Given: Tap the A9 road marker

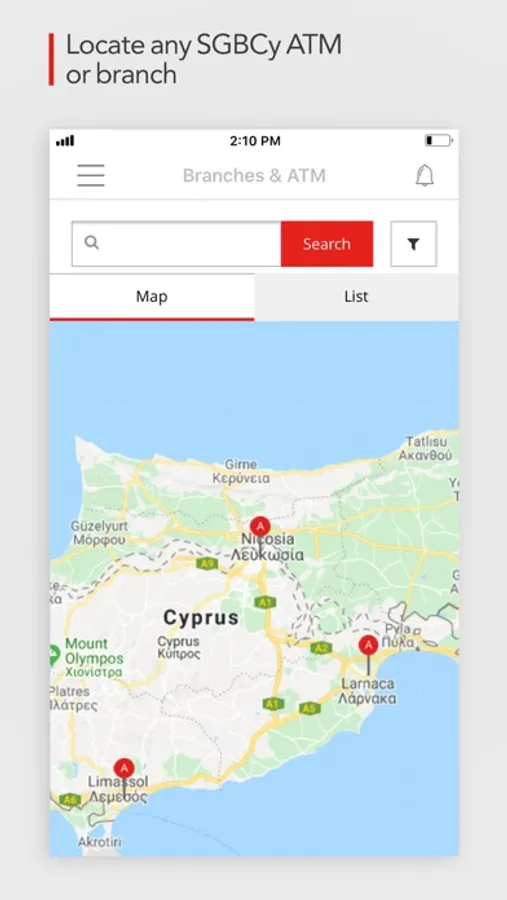Looking at the screenshot, I should tap(207, 564).
